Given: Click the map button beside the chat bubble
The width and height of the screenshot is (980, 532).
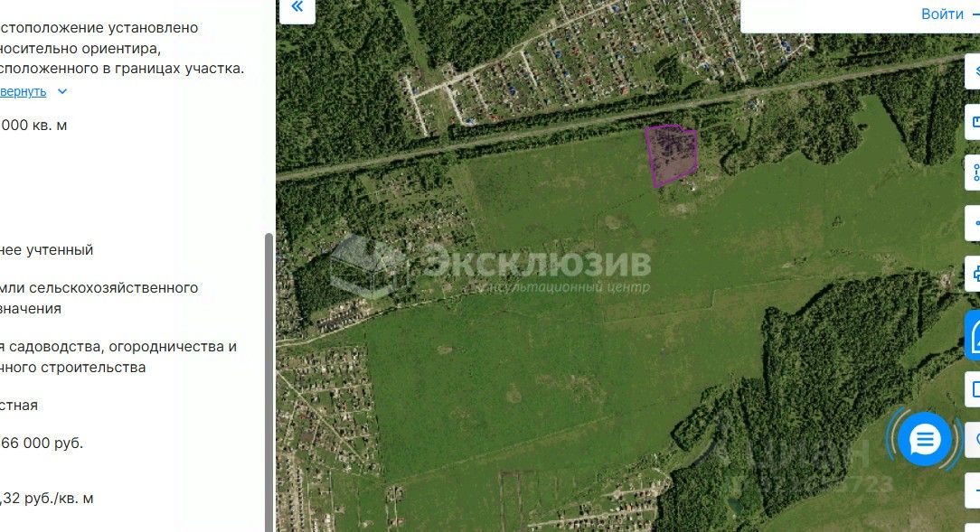Looking at the screenshot, I should 973,440.
